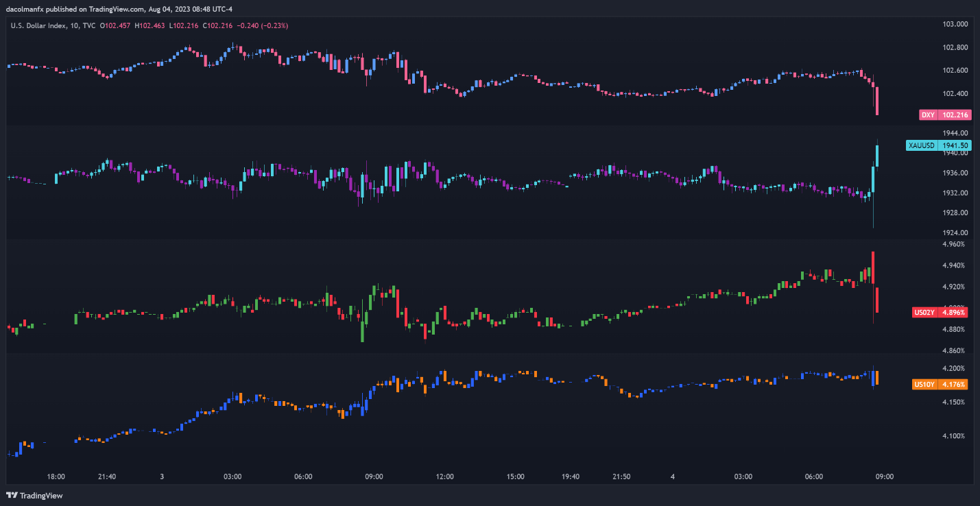
Task: Click the 4.896% yield price label
Action: click(x=955, y=312)
